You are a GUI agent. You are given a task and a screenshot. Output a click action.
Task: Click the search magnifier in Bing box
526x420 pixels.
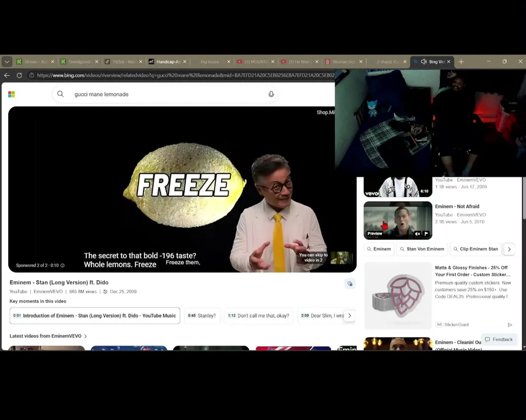[61, 94]
